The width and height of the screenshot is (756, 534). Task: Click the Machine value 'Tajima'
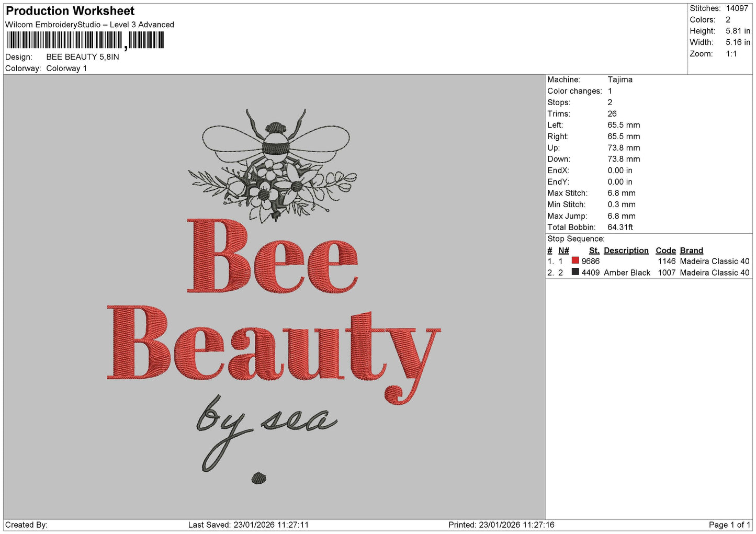tap(620, 79)
